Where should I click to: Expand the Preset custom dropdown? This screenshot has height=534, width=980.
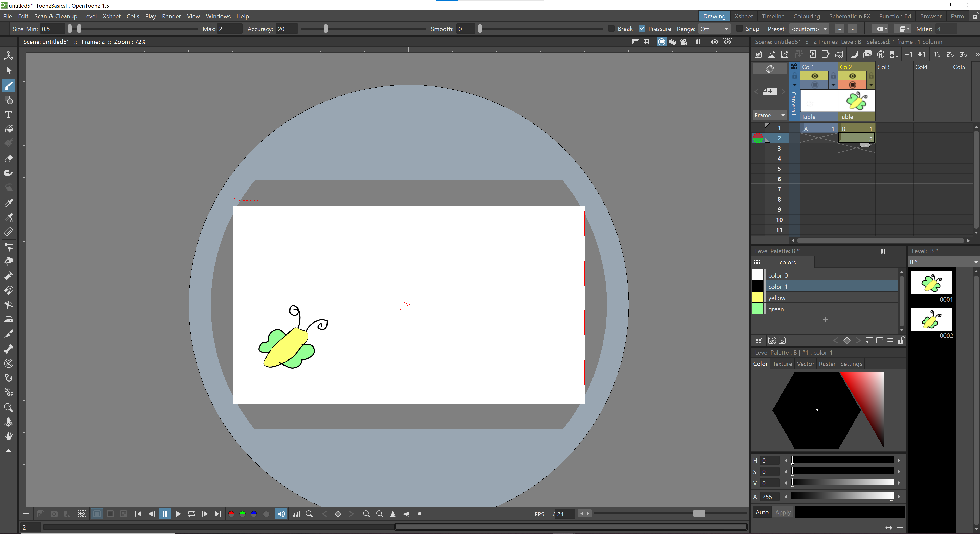pos(809,29)
